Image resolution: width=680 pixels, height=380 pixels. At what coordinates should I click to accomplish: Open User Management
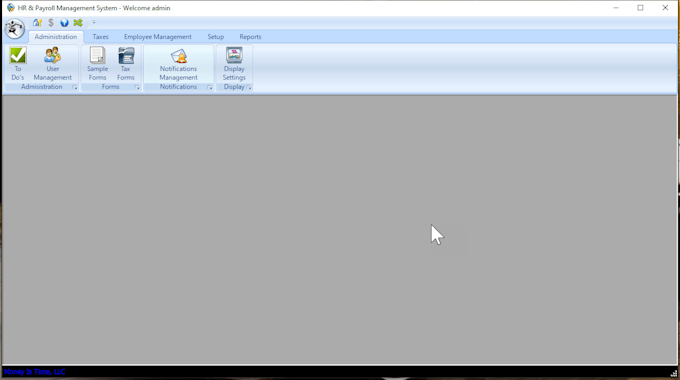point(52,64)
